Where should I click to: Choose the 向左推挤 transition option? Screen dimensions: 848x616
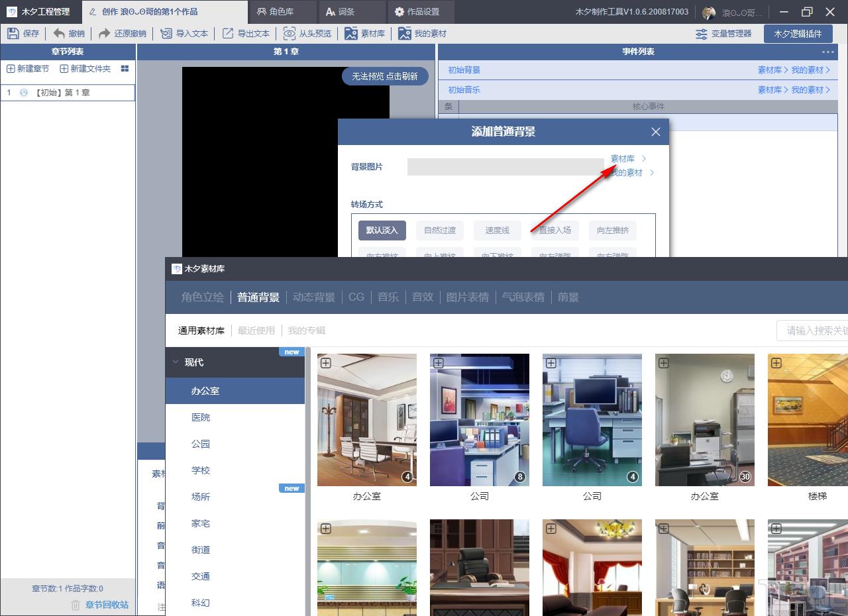coord(613,230)
